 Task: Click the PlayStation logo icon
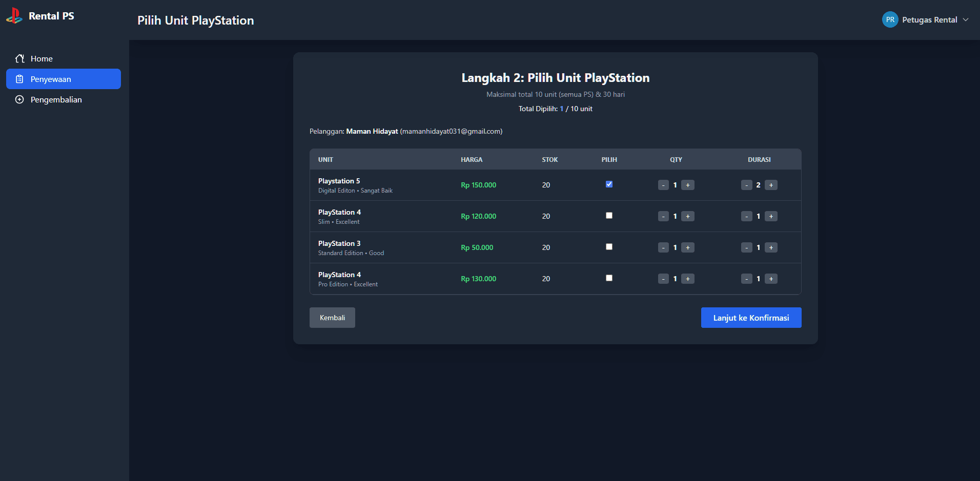point(14,16)
